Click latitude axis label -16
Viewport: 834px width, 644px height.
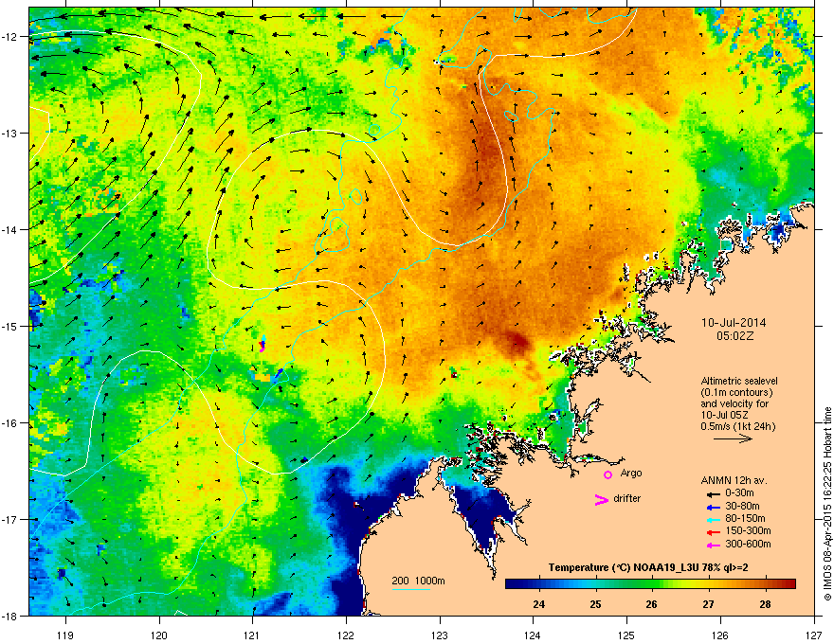9,423
